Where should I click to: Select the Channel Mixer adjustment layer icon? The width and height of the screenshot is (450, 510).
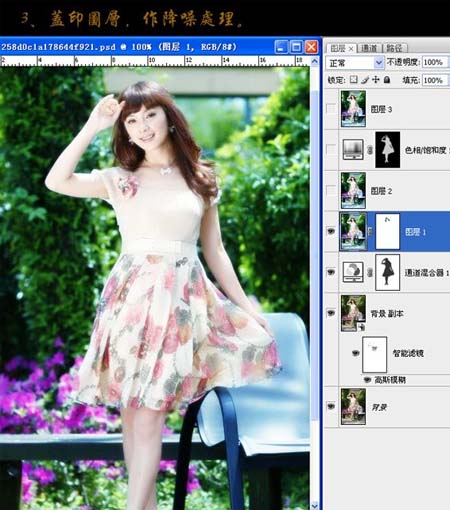[353, 272]
